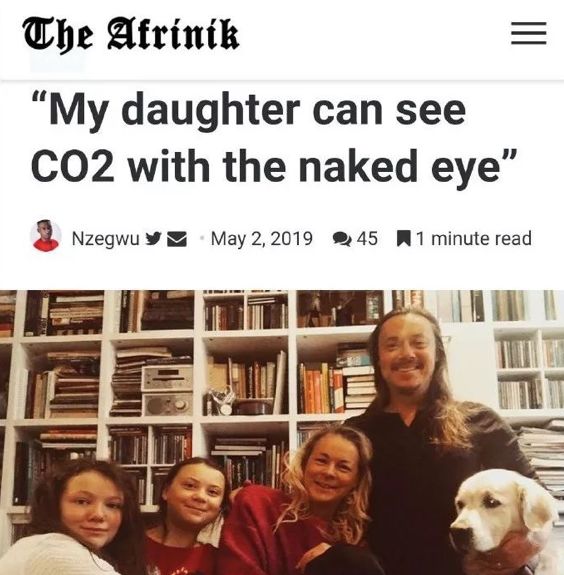Click the white dog in photo

pyautogui.click(x=504, y=521)
